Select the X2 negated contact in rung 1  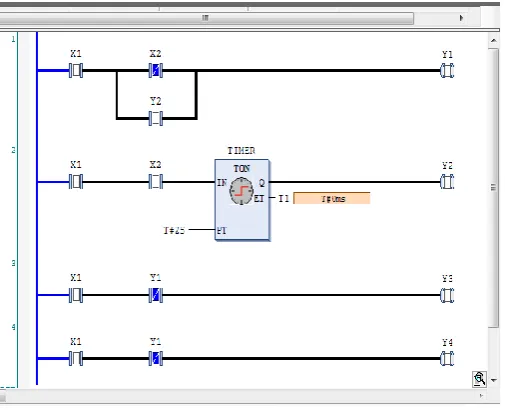click(156, 71)
